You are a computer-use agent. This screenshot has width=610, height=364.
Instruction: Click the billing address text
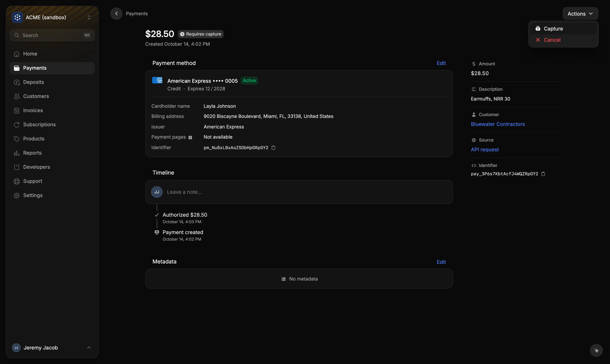point(269,116)
